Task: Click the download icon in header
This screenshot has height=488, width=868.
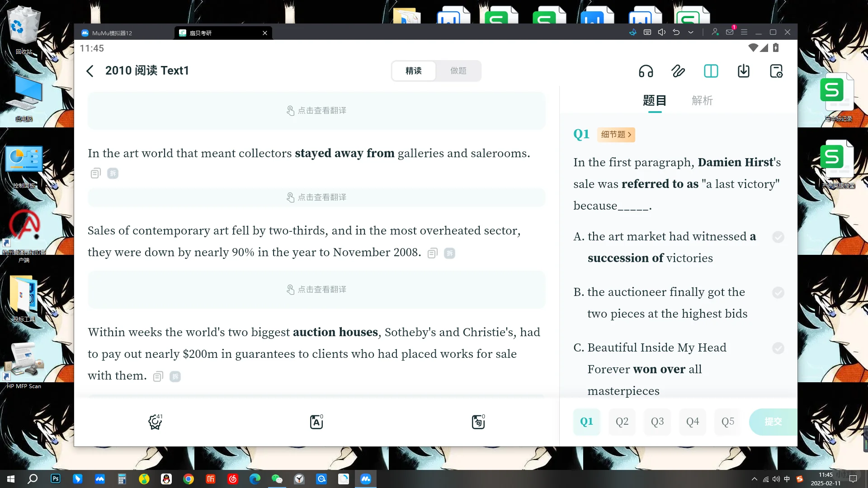Action: pyautogui.click(x=744, y=71)
